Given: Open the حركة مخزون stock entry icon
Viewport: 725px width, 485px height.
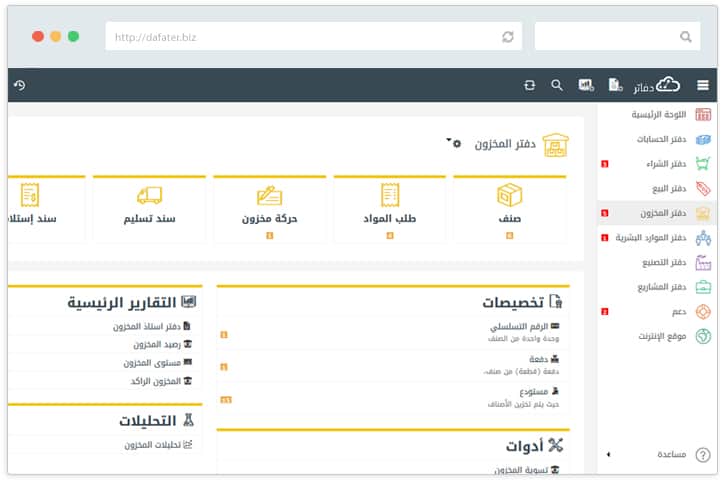Looking at the screenshot, I should 269,195.
